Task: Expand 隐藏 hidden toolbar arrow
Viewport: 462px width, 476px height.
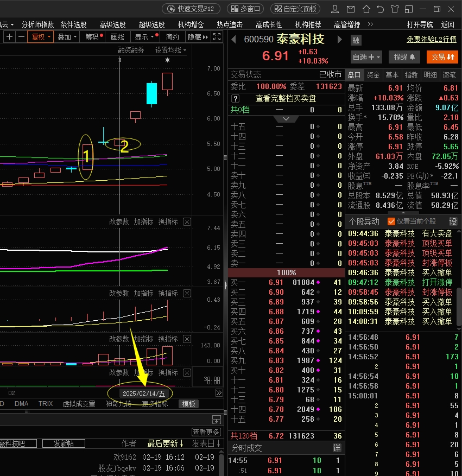Action: click(198, 37)
